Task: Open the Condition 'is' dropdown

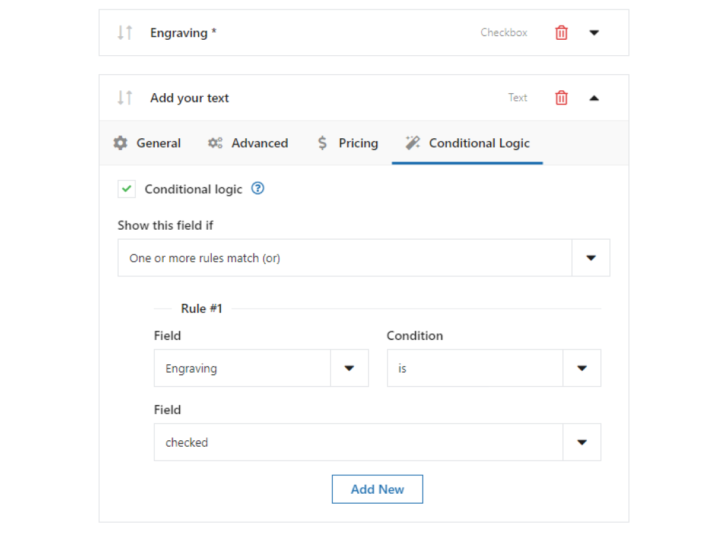Action: point(494,368)
